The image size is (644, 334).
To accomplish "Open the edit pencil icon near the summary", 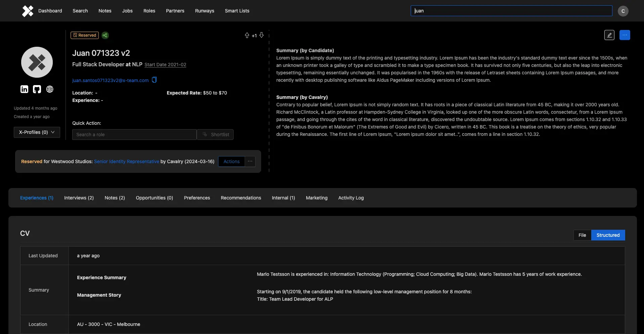I will (x=609, y=35).
